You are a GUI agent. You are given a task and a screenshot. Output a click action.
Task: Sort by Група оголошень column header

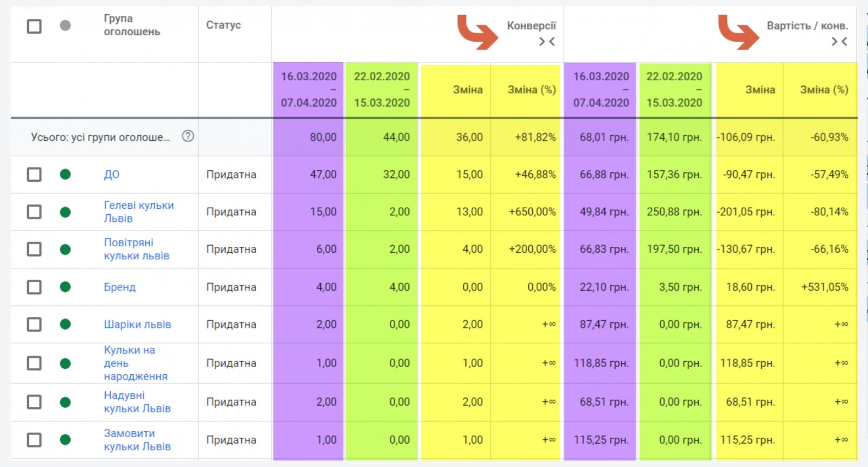pos(132,25)
